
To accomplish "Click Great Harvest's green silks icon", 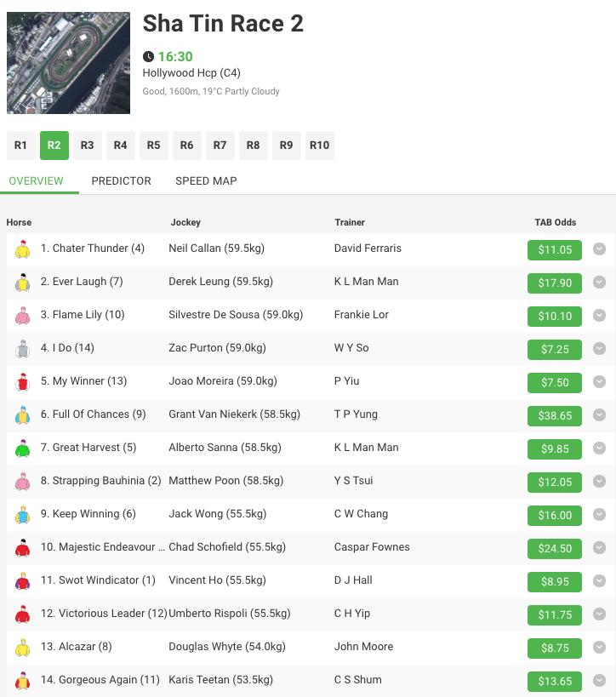I will (x=21, y=448).
